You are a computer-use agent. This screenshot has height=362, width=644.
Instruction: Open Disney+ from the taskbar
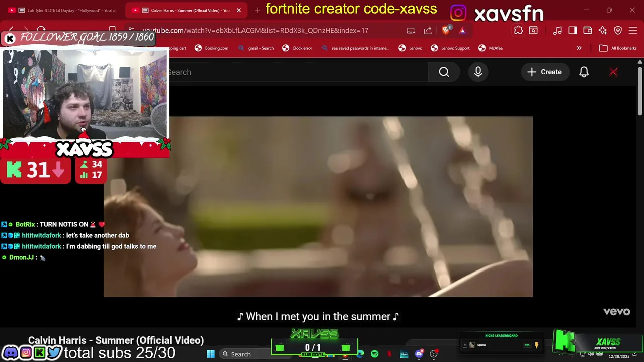pos(404,354)
